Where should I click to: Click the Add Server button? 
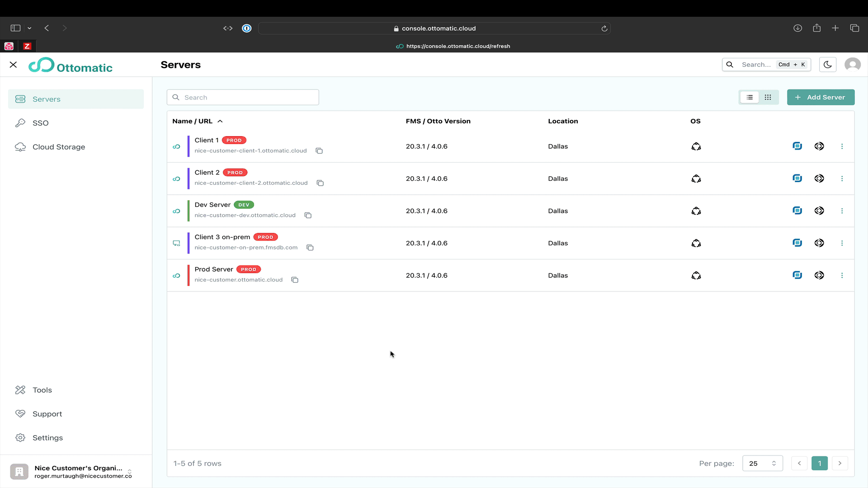pos(821,97)
